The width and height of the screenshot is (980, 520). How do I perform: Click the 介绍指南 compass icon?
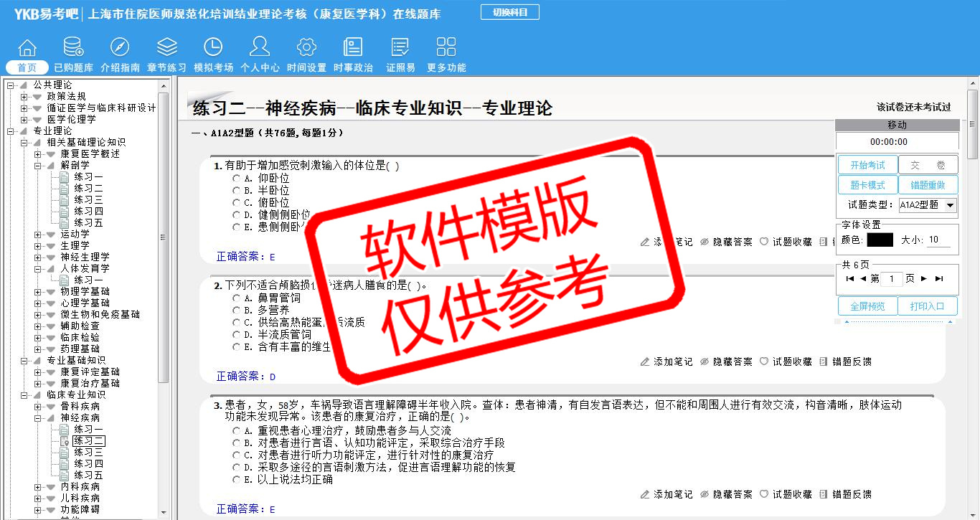coord(120,47)
